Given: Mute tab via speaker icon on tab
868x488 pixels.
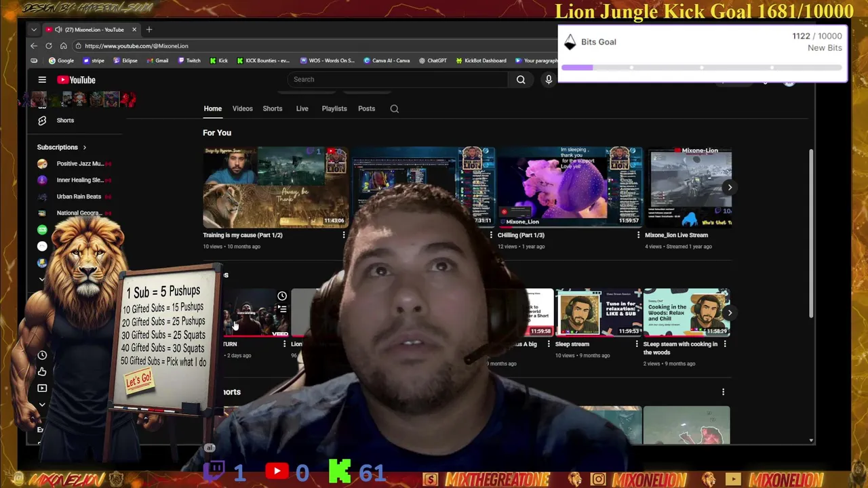Looking at the screenshot, I should 58,29.
